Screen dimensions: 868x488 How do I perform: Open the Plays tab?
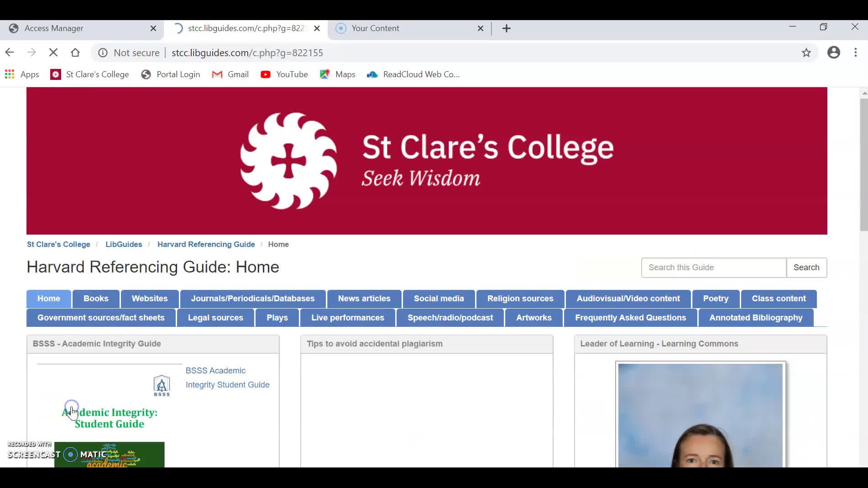pos(277,318)
